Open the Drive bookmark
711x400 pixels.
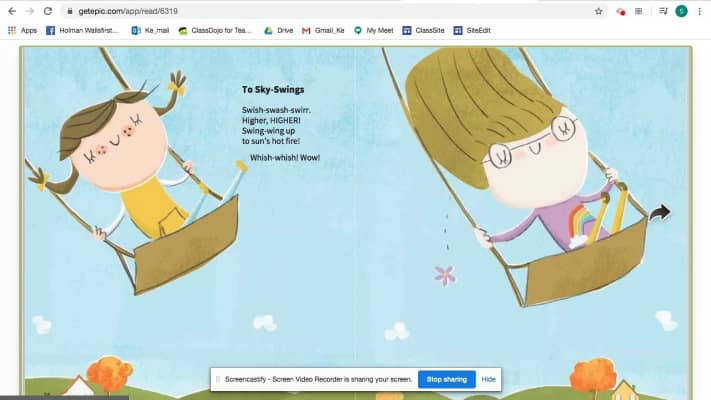tap(278, 31)
